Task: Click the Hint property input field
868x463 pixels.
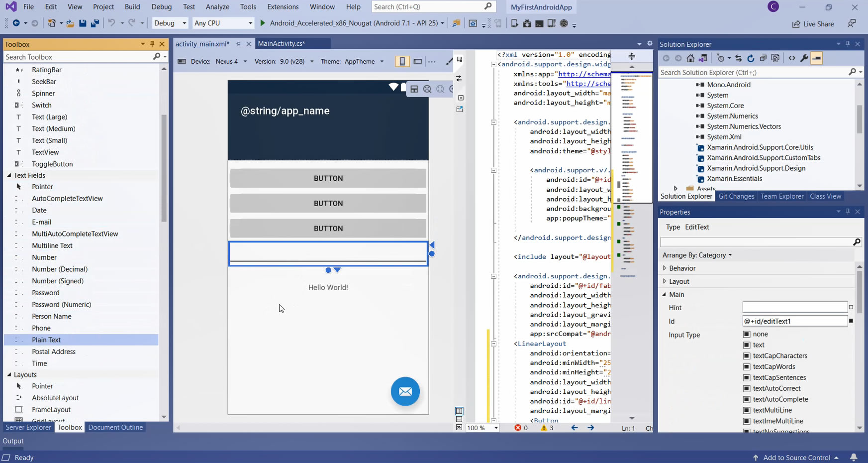Action: tap(794, 308)
